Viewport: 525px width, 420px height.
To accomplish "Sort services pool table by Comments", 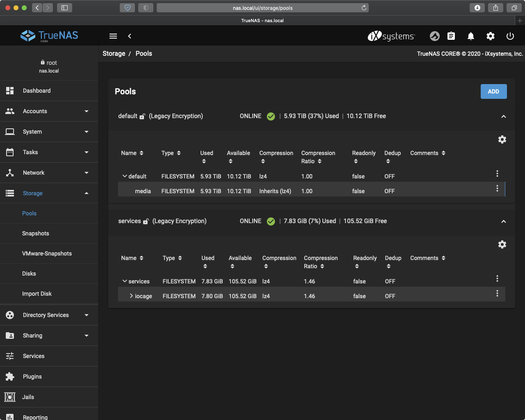I will point(428,258).
